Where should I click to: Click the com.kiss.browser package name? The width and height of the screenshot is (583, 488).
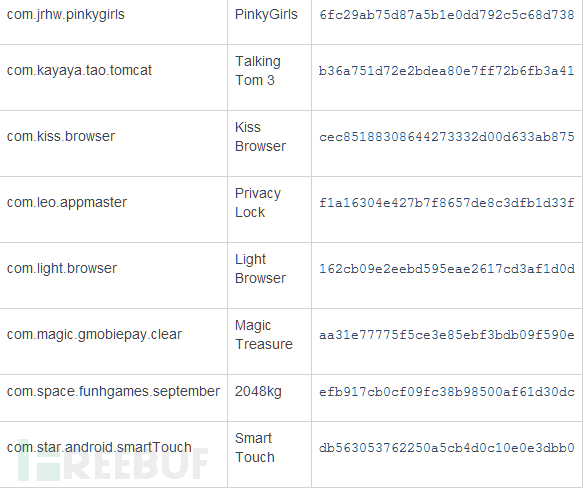61,136
